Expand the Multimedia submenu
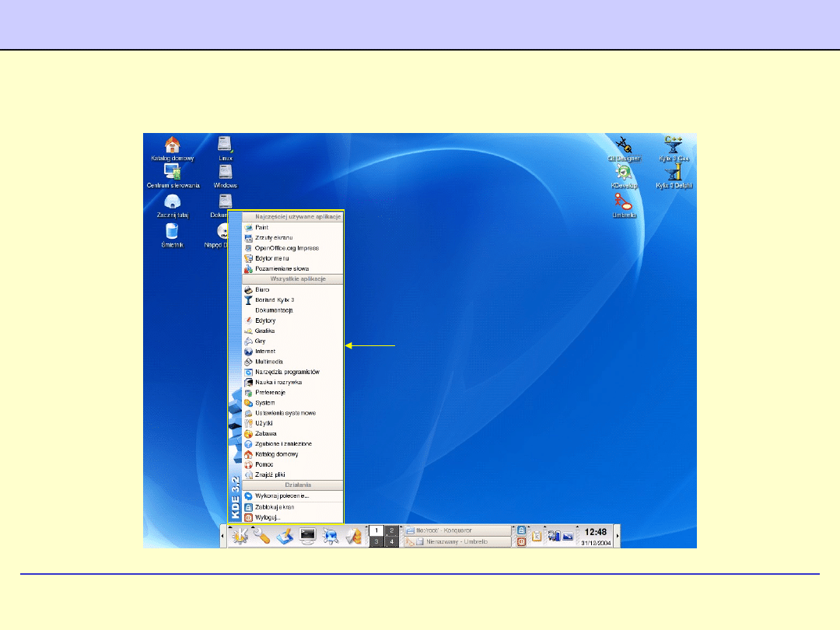 [x=268, y=362]
